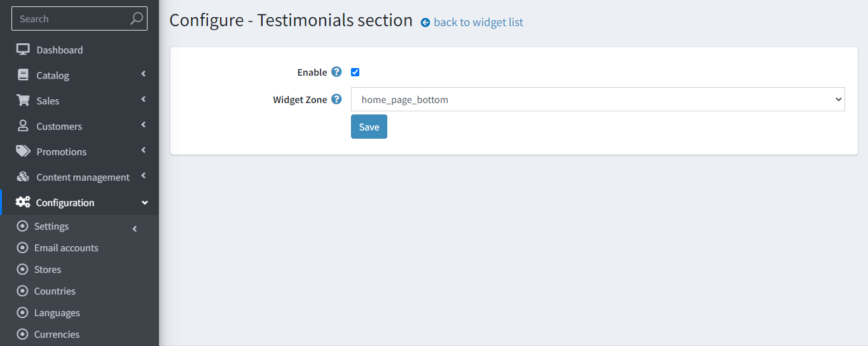Viewport: 868px width, 346px height.
Task: Click the Catalog book icon
Action: coord(23,75)
